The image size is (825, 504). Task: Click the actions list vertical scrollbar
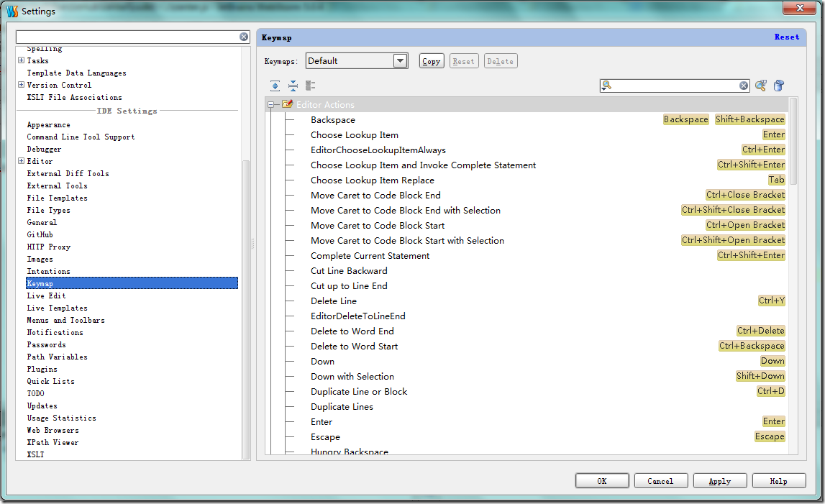click(x=793, y=141)
